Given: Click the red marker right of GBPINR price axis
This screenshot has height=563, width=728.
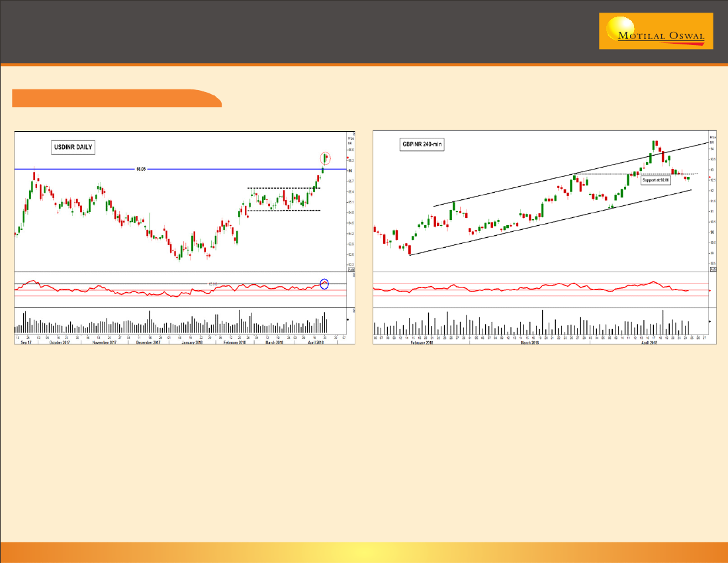Looking at the screenshot, I should coord(710,177).
